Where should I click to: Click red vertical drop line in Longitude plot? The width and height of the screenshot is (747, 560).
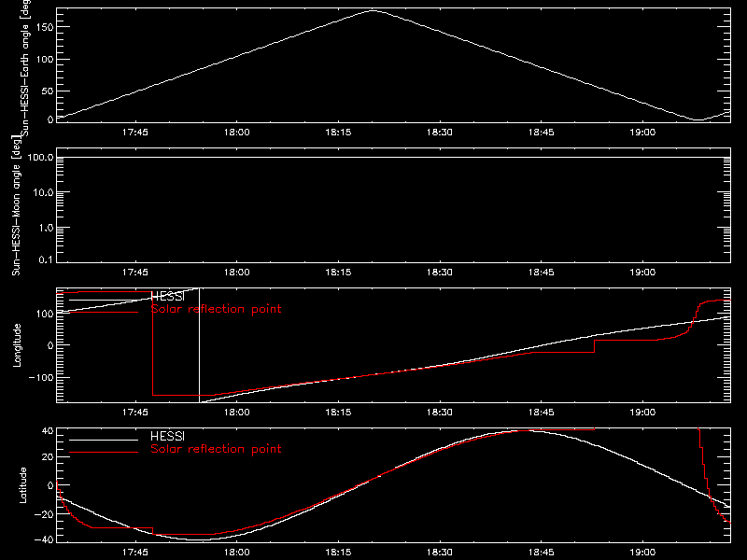[152, 343]
